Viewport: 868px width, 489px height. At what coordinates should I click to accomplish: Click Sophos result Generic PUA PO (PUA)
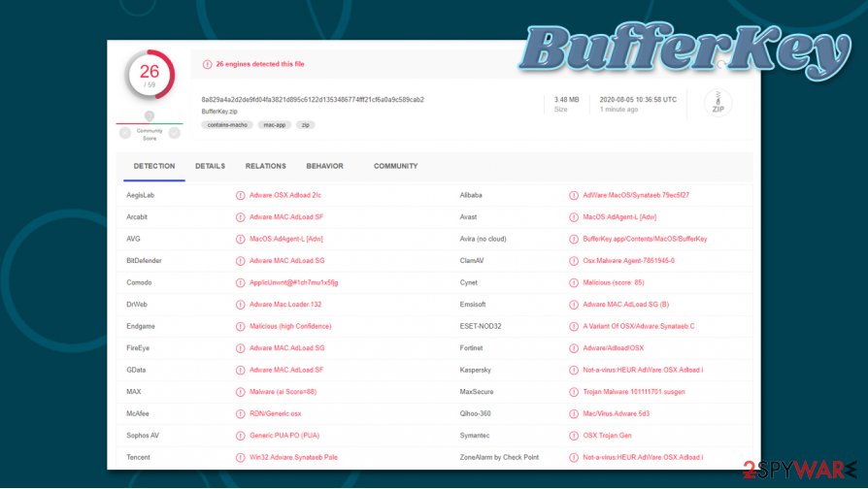click(284, 436)
